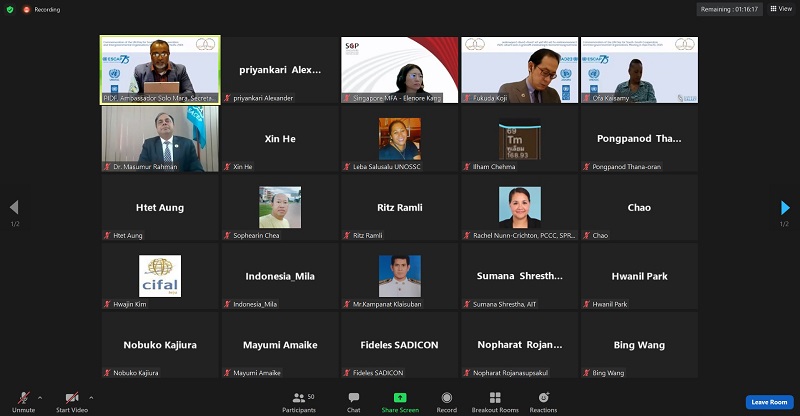The height and width of the screenshot is (416, 800).
Task: Click the Record button
Action: 446,402
